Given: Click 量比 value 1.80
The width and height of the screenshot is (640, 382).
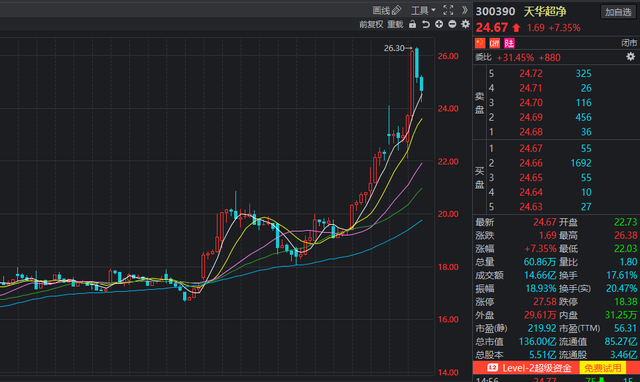Looking at the screenshot, I should (x=629, y=262).
